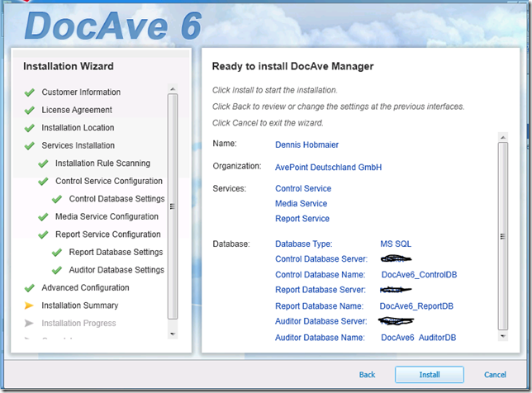Viewport: 532px width, 393px height.
Task: Select Installation Summary step
Action: tap(80, 305)
